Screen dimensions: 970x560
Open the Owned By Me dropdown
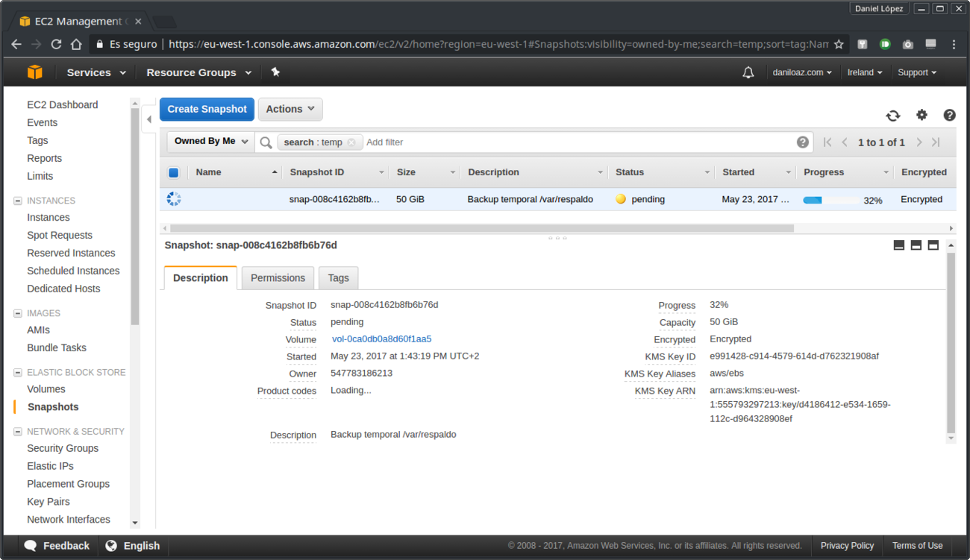pos(211,142)
